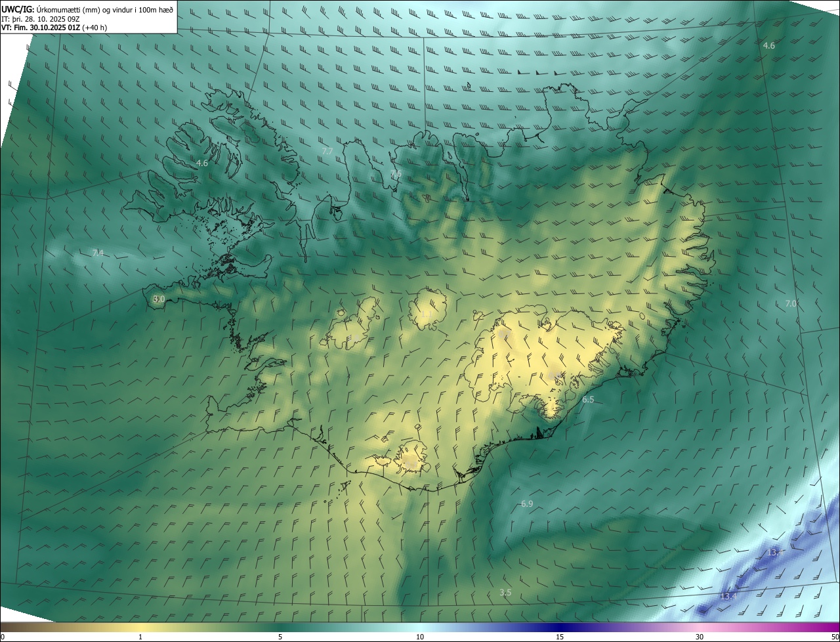Viewport: 840px width, 642px height.
Task: Click the 6.9 value label on the map
Action: coord(527,503)
